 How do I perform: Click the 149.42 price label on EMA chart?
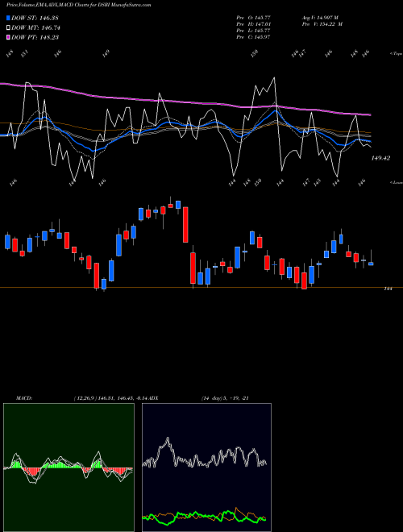[x=380, y=158]
